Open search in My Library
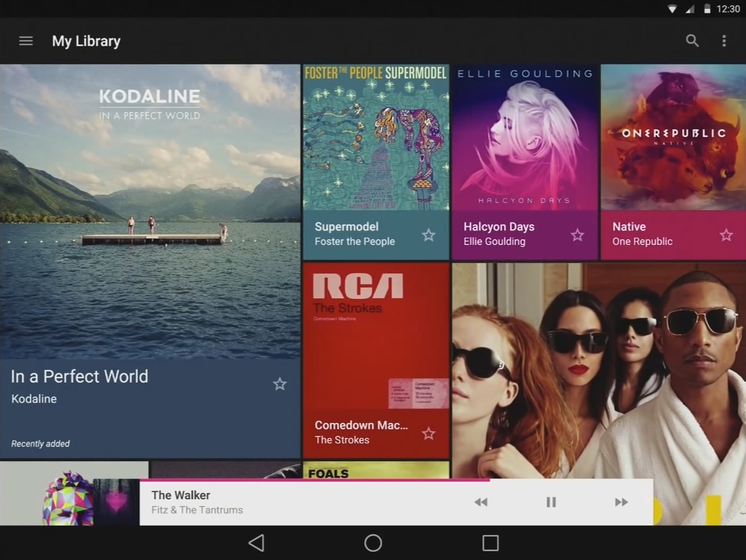The width and height of the screenshot is (746, 560). pyautogui.click(x=692, y=40)
